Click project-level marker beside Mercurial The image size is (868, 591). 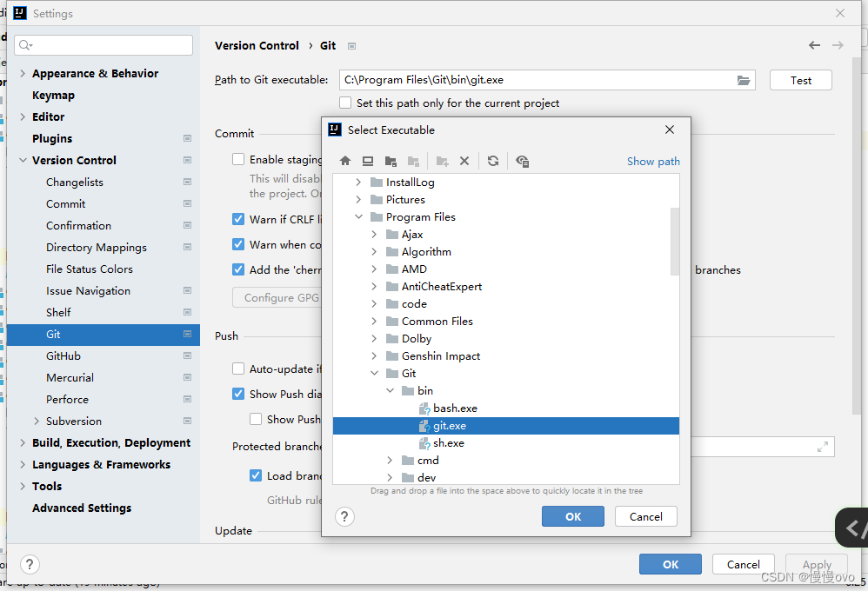[188, 377]
